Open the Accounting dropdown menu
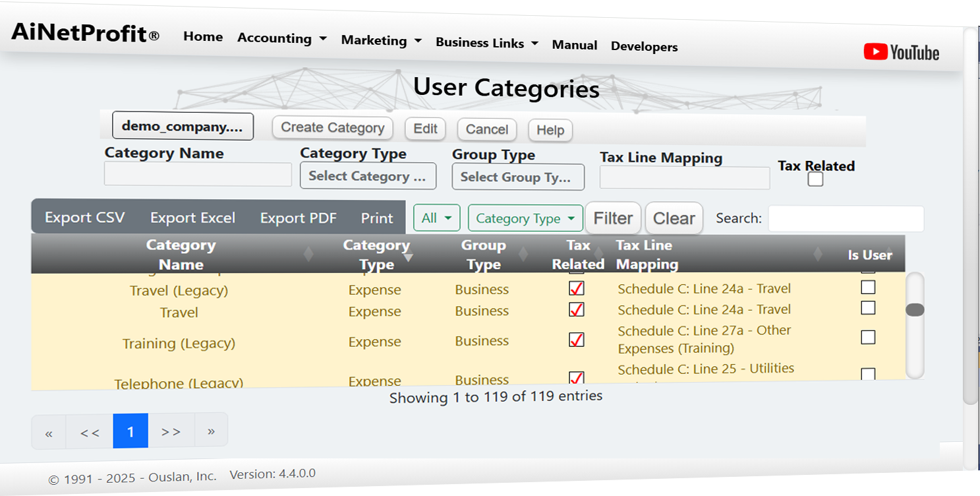980x496 pixels. (282, 38)
